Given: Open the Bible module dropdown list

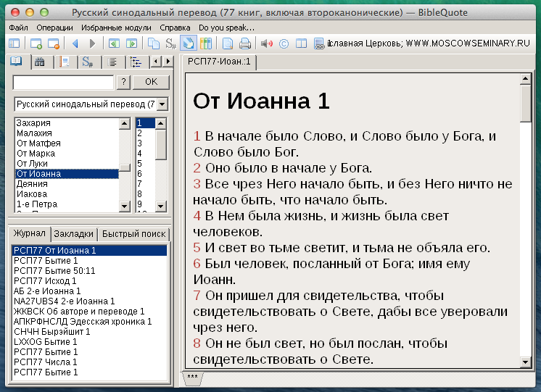Looking at the screenshot, I should [x=162, y=104].
